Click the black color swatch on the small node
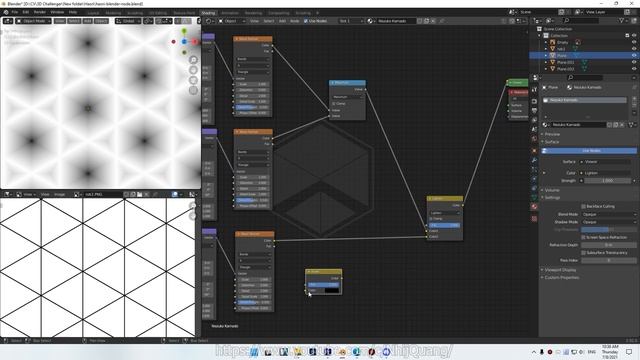The width and height of the screenshot is (640, 360). click(x=332, y=290)
